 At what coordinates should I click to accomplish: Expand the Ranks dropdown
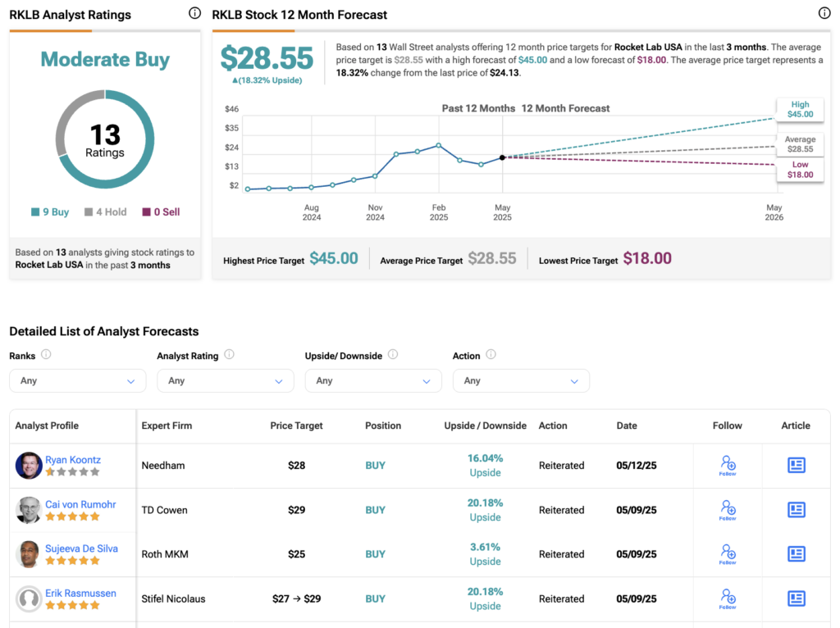[77, 380]
